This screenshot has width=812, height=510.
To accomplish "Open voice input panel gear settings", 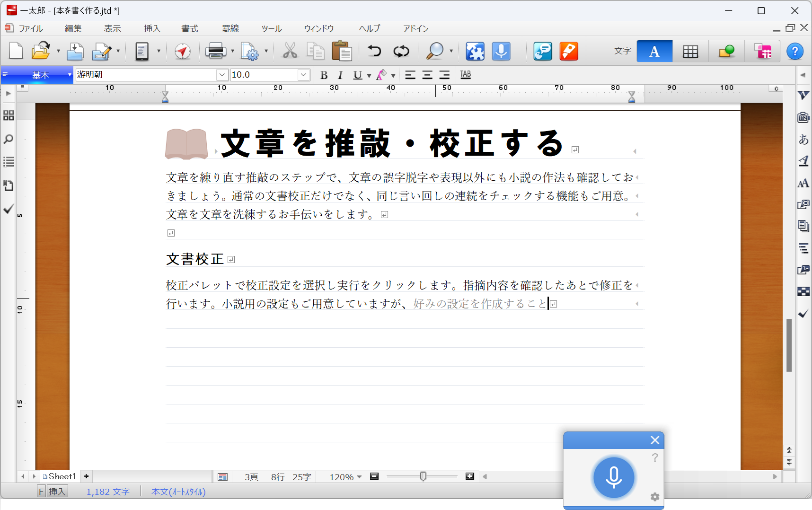I will [x=655, y=497].
